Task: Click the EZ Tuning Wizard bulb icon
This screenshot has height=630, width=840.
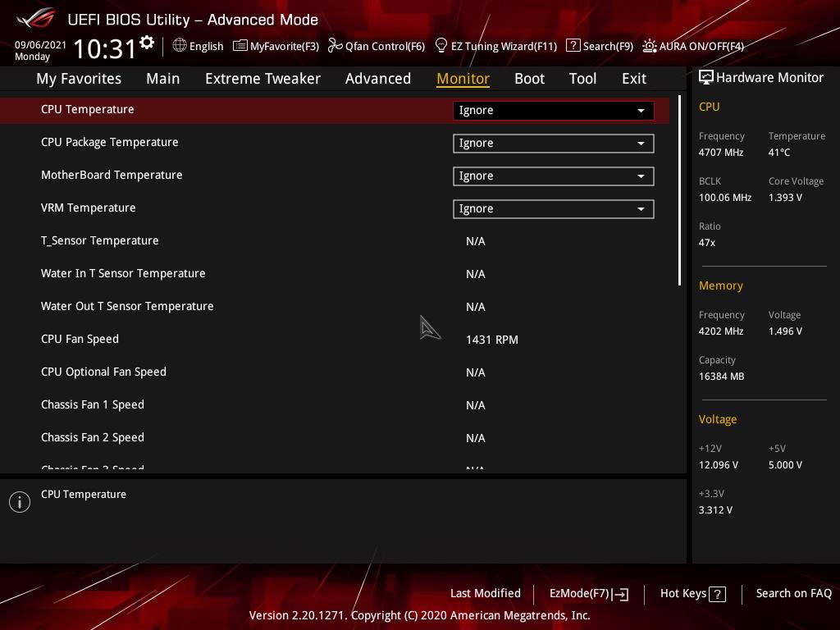Action: (x=441, y=46)
